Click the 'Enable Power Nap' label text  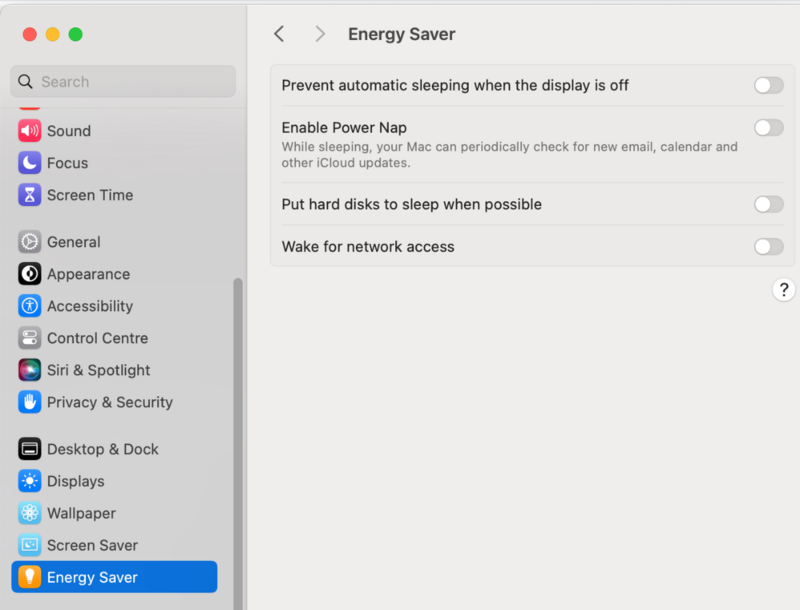(x=344, y=128)
